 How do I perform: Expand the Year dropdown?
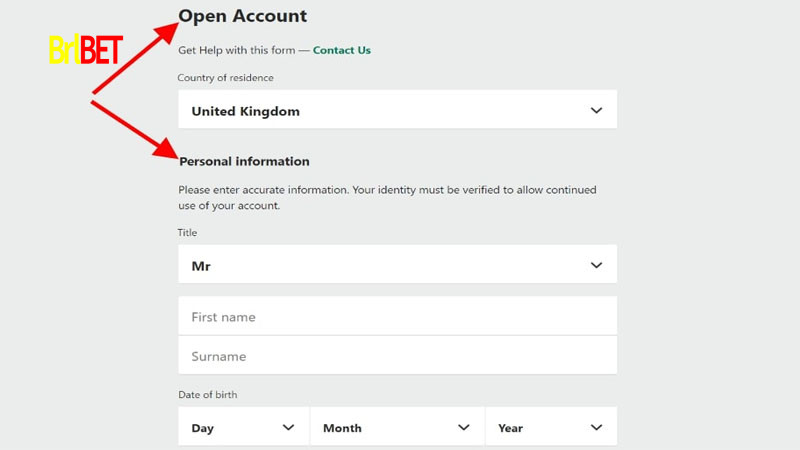(550, 427)
